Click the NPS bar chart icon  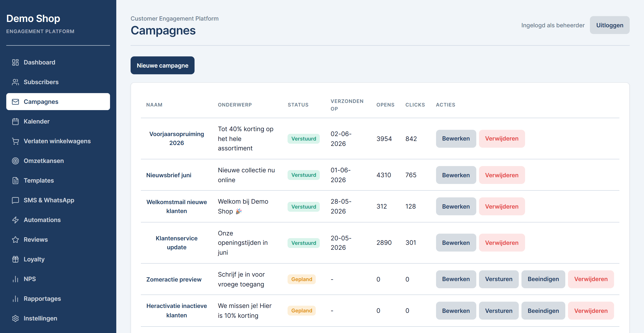15,279
